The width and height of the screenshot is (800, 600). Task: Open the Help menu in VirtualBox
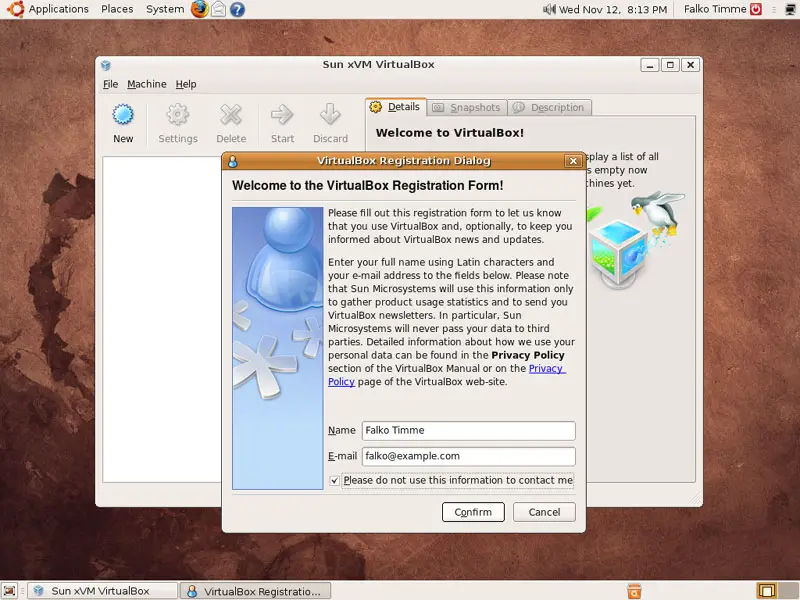186,84
